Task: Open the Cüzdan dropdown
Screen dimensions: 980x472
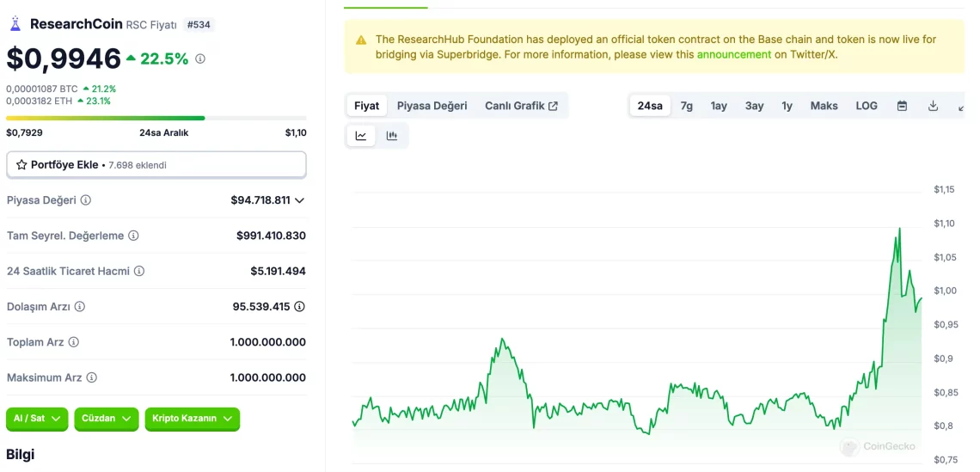Action: tap(107, 419)
